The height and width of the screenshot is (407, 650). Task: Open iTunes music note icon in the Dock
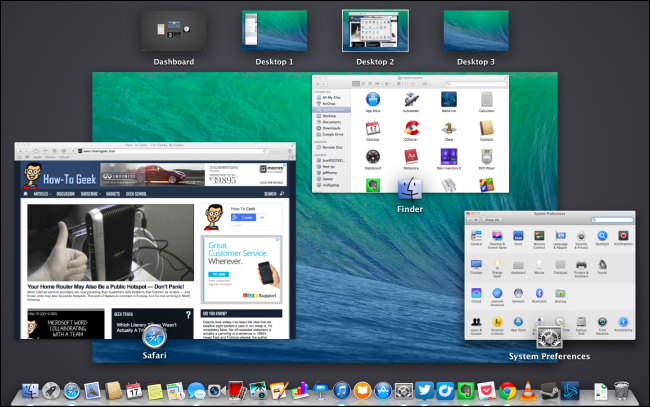click(342, 391)
